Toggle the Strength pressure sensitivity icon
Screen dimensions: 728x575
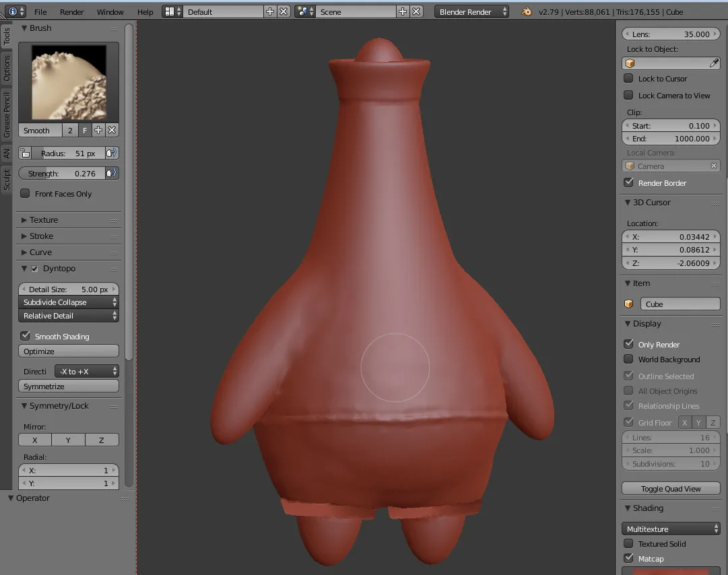(111, 173)
